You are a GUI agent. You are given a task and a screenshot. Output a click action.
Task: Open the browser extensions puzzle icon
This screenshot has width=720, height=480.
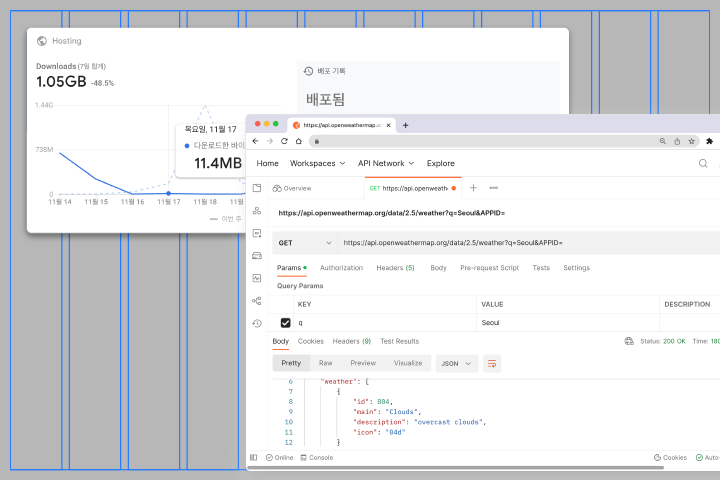click(x=709, y=141)
